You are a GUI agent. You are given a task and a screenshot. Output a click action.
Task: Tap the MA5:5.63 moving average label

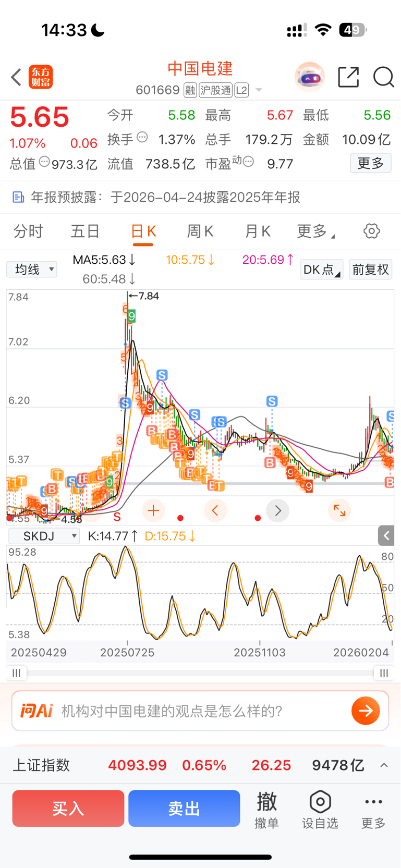pos(104,260)
